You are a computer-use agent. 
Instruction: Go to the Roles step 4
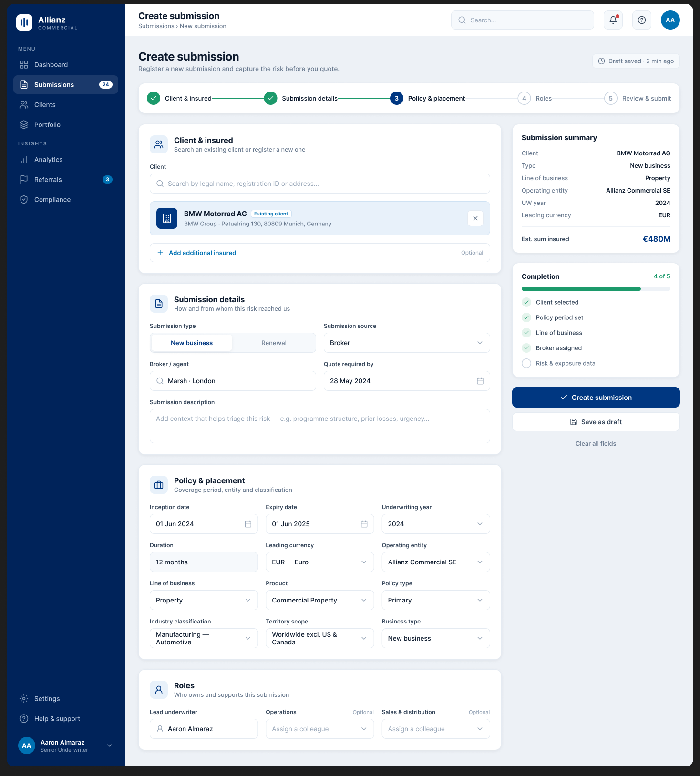point(535,98)
